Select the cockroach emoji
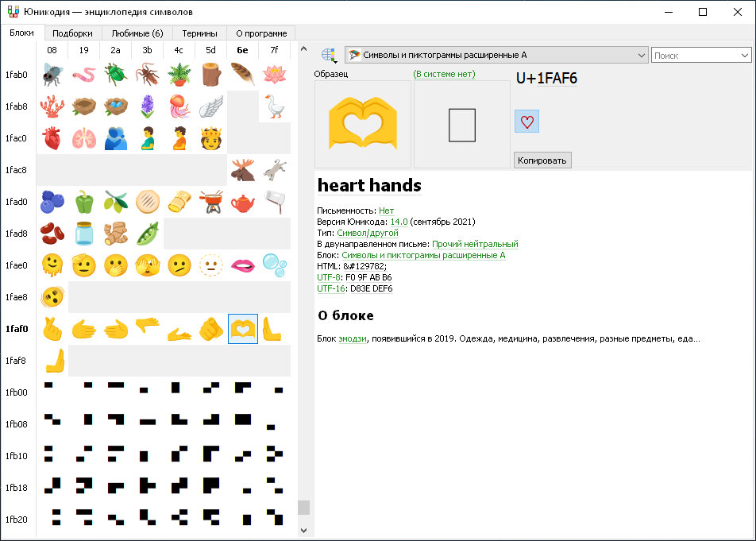Image resolution: width=756 pixels, height=541 pixels. [x=148, y=75]
